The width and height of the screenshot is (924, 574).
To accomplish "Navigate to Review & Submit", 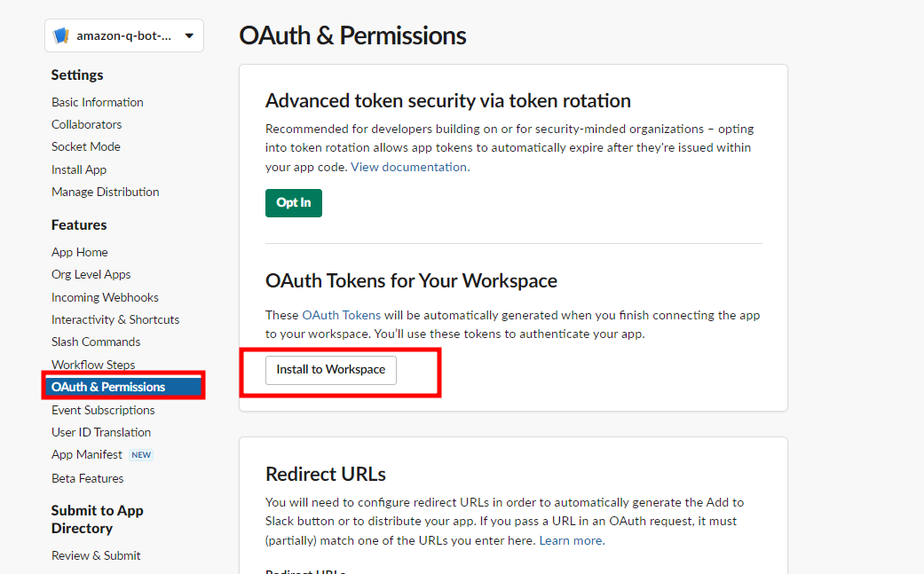I will pyautogui.click(x=96, y=555).
